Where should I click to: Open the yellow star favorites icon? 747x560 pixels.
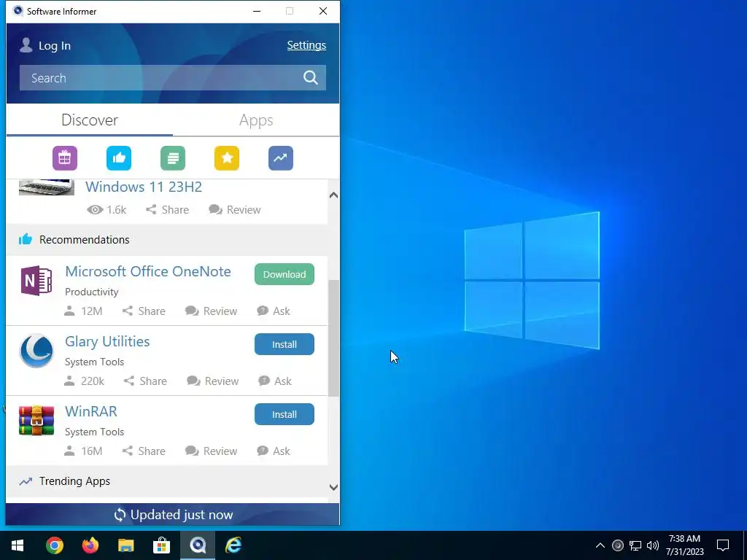227,158
